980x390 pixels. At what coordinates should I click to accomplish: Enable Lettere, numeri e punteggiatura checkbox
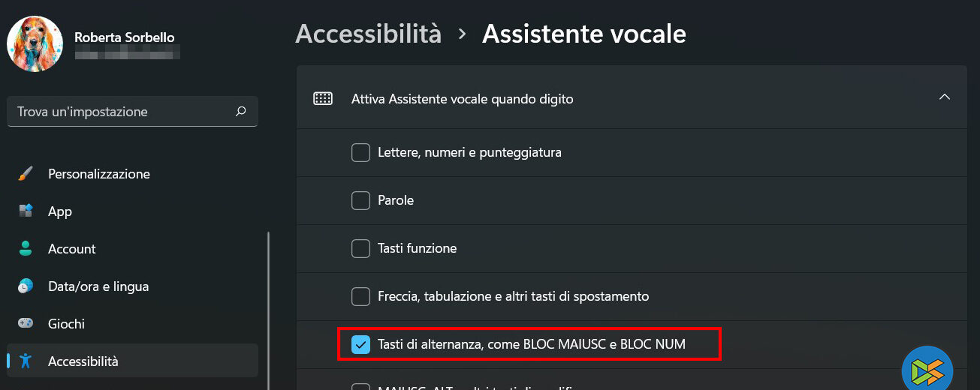click(361, 153)
